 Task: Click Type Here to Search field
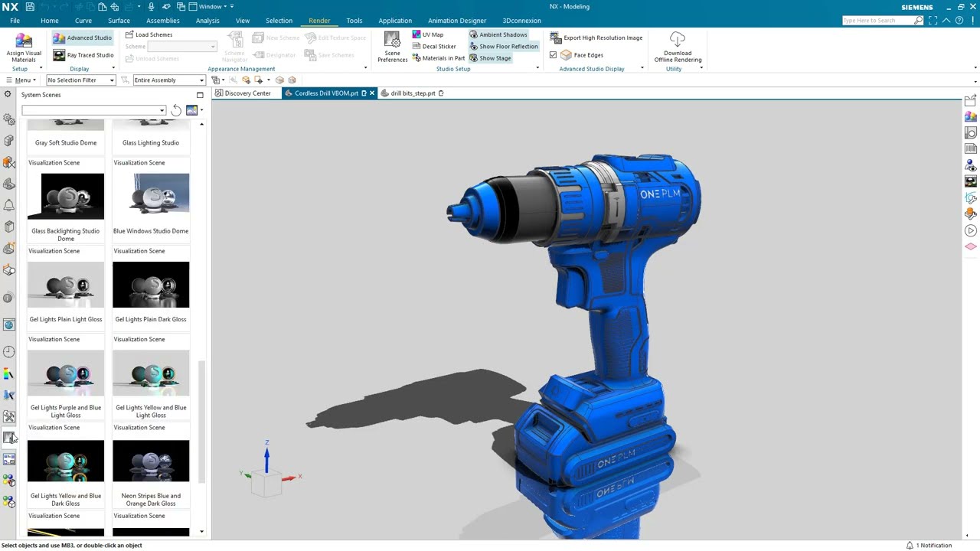coord(877,21)
